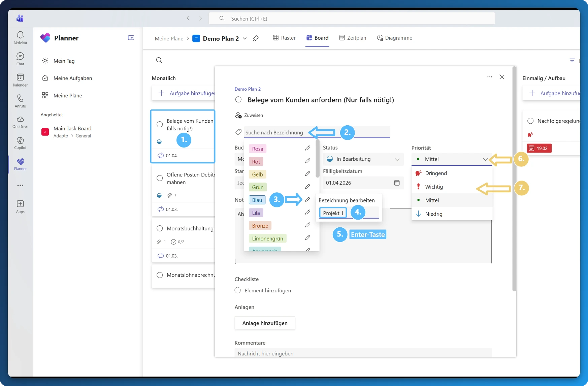The height and width of the screenshot is (386, 588).
Task: Edit the Bronze label pencil icon
Action: pos(307,225)
